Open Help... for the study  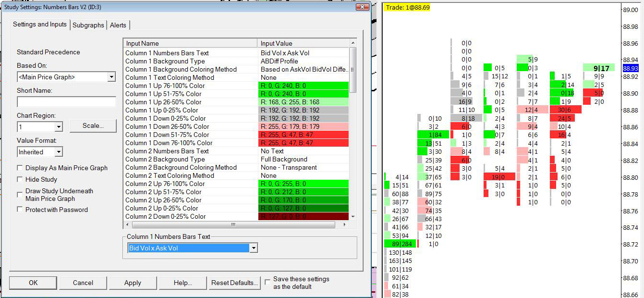coord(183,283)
